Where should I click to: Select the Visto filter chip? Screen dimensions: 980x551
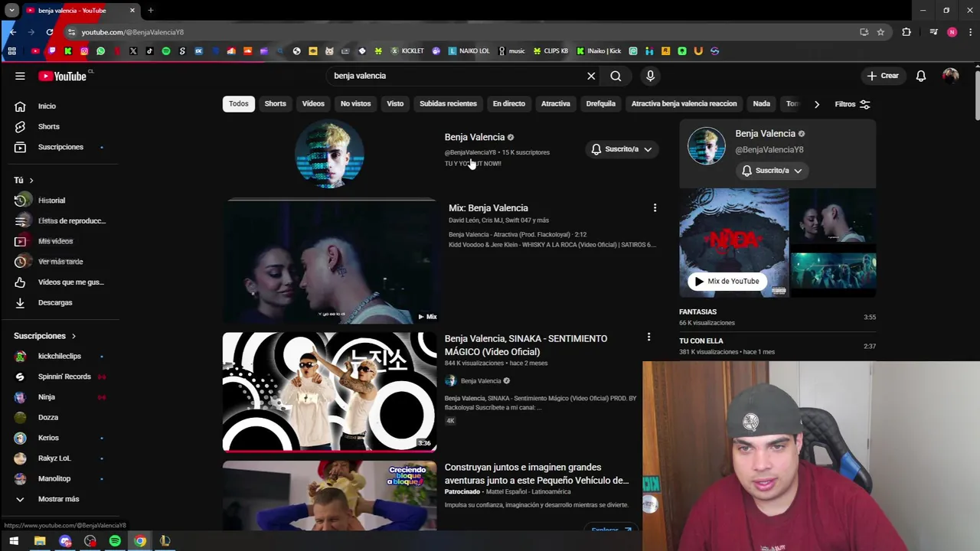[x=395, y=104]
